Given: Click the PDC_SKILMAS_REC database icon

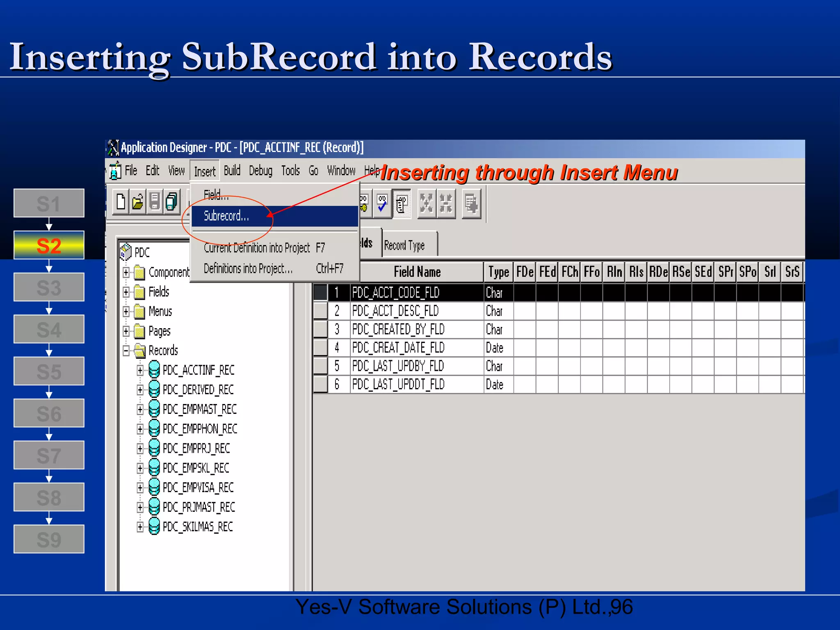Looking at the screenshot, I should click(x=154, y=527).
